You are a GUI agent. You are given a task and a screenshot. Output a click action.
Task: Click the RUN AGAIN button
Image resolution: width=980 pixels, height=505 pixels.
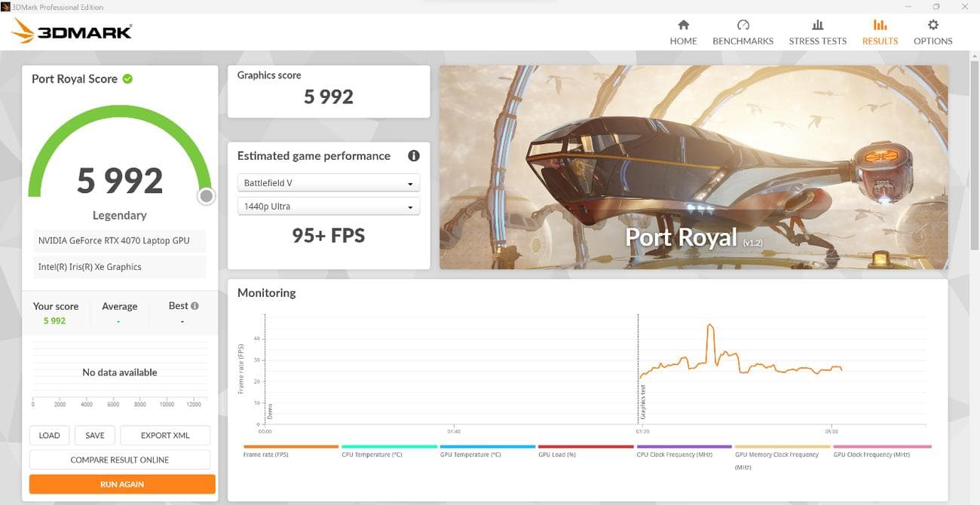(121, 484)
